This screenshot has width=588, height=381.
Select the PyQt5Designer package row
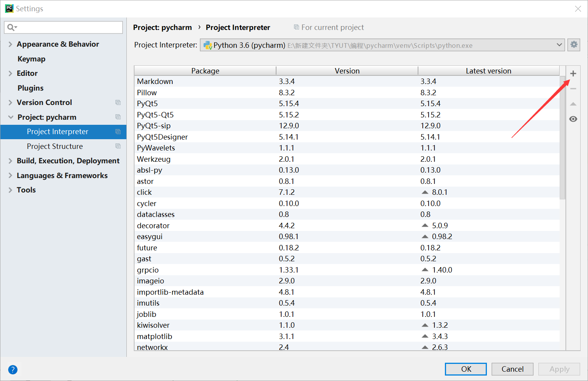coord(347,137)
